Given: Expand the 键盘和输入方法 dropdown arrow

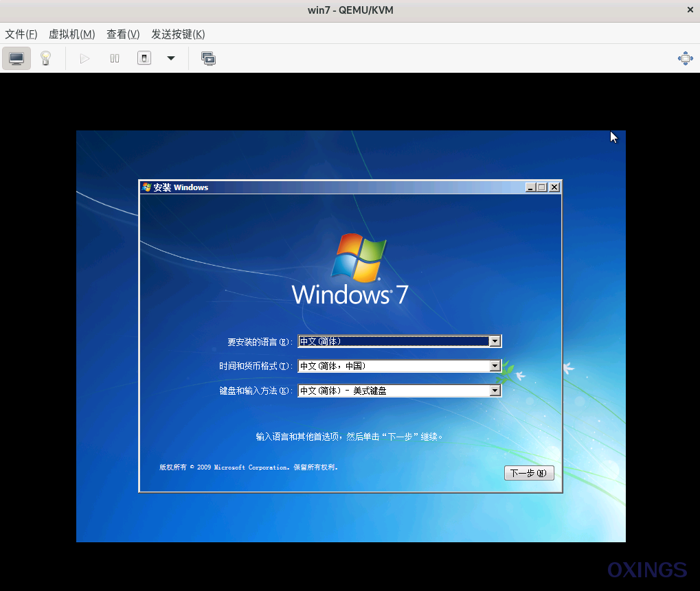Looking at the screenshot, I should (495, 391).
